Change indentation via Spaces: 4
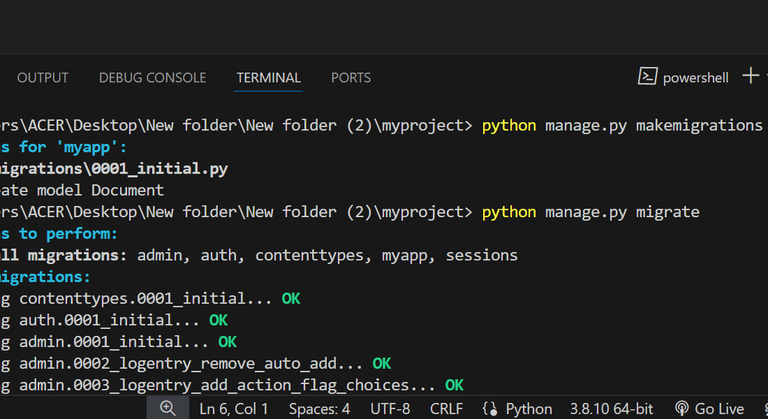Image resolution: width=768 pixels, height=419 pixels. [319, 408]
